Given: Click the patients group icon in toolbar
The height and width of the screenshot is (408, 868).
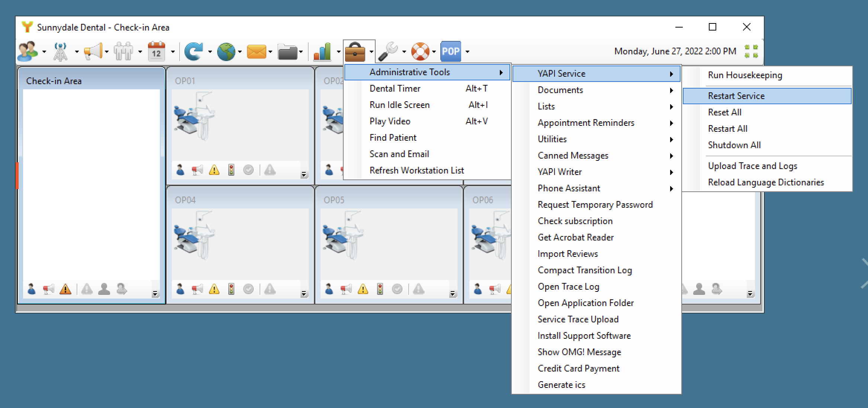Looking at the screenshot, I should (x=28, y=51).
